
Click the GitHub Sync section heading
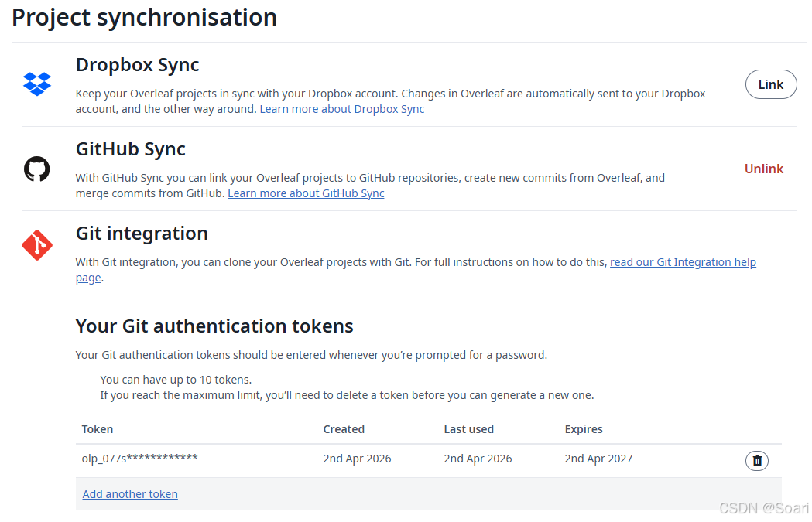pyautogui.click(x=131, y=149)
